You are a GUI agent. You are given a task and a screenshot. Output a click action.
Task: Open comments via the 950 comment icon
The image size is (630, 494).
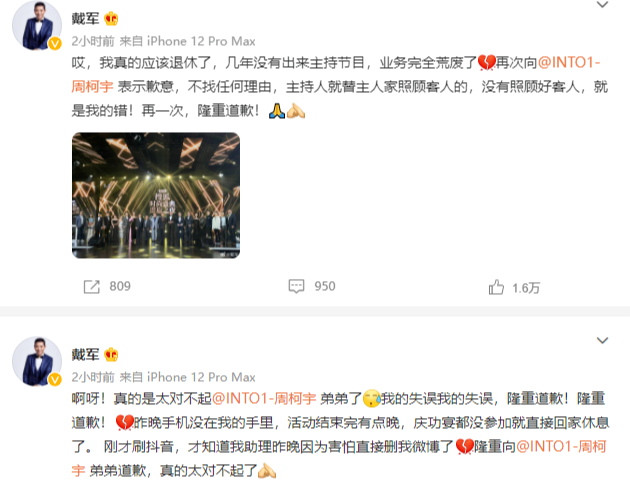pyautogui.click(x=297, y=286)
